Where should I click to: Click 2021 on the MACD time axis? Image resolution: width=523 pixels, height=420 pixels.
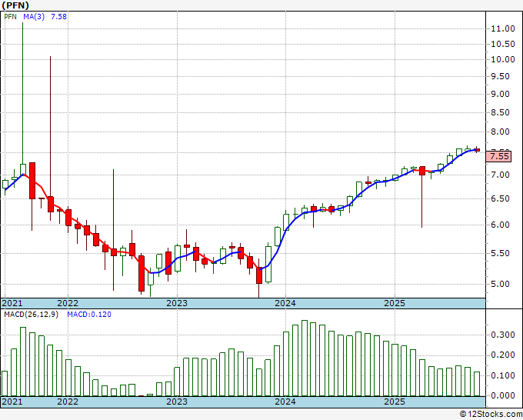pyautogui.click(x=12, y=402)
